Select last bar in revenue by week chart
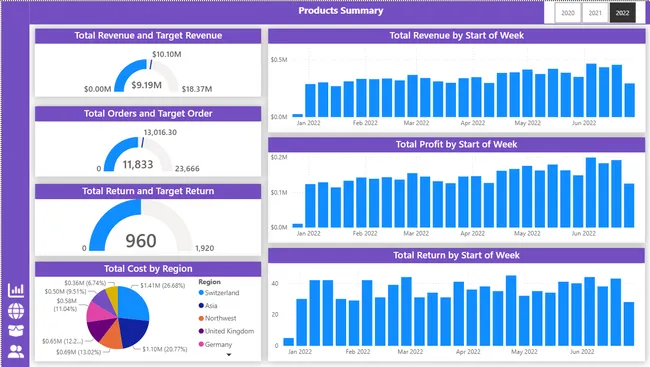 [629, 100]
